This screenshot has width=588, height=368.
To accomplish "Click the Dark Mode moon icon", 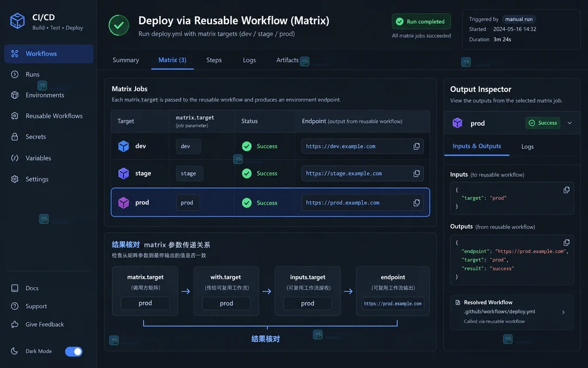I will pyautogui.click(x=14, y=351).
